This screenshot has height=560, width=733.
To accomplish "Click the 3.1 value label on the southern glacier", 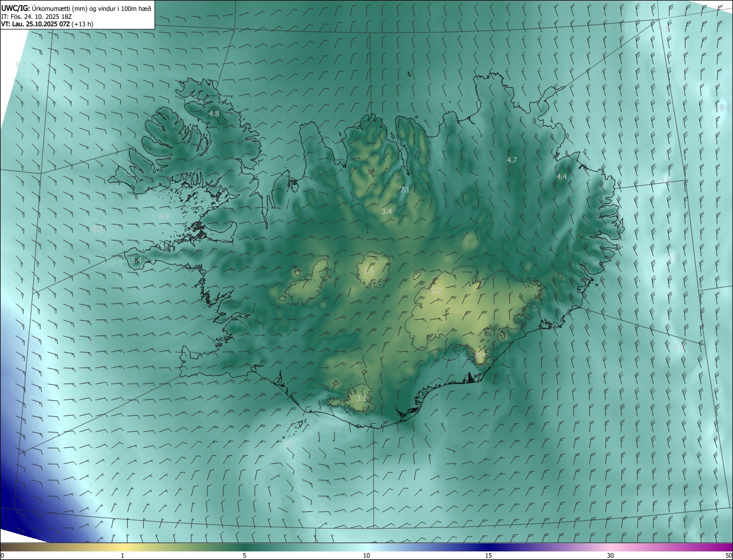I will click(361, 399).
